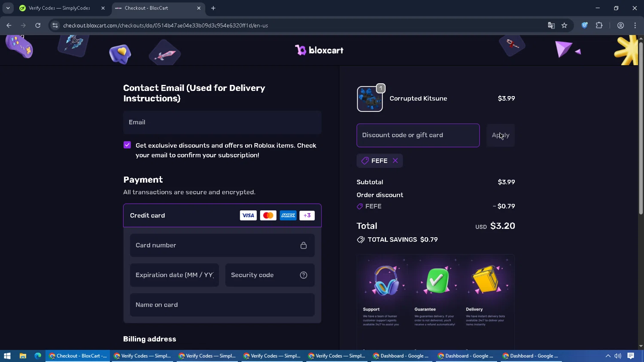The width and height of the screenshot is (644, 362).
Task: Open the volume control in system tray
Action: point(618,356)
